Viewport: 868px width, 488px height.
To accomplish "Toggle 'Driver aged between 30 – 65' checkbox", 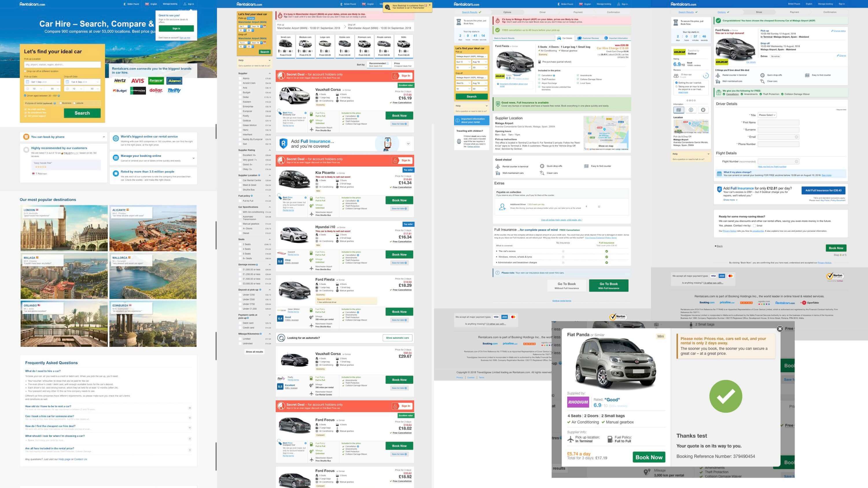I will 25,96.
